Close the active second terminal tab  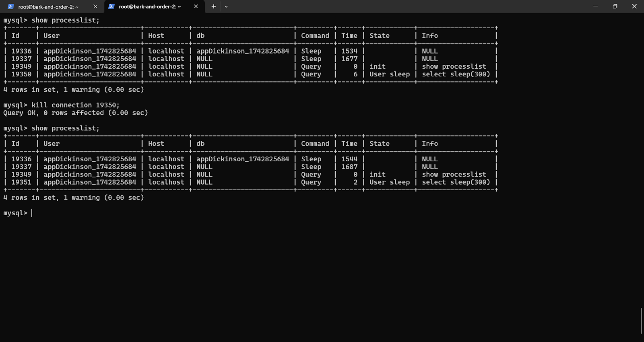click(196, 6)
